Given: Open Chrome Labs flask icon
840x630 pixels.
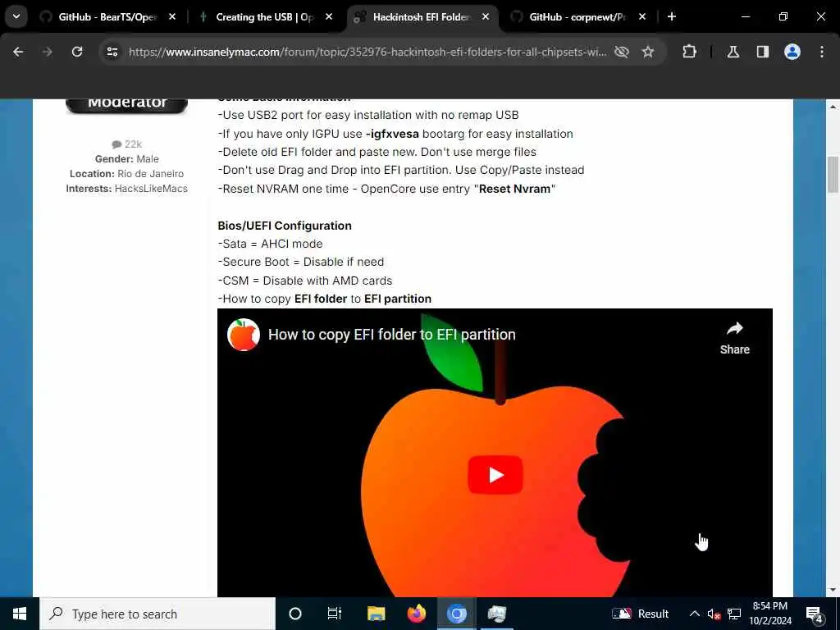Looking at the screenshot, I should pyautogui.click(x=733, y=52).
